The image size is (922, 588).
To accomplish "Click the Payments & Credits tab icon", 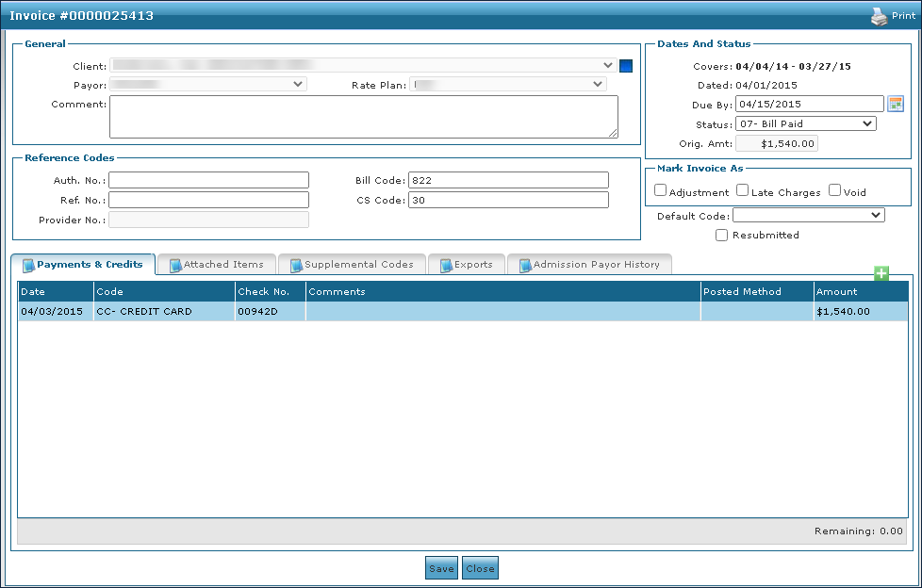I will point(28,265).
